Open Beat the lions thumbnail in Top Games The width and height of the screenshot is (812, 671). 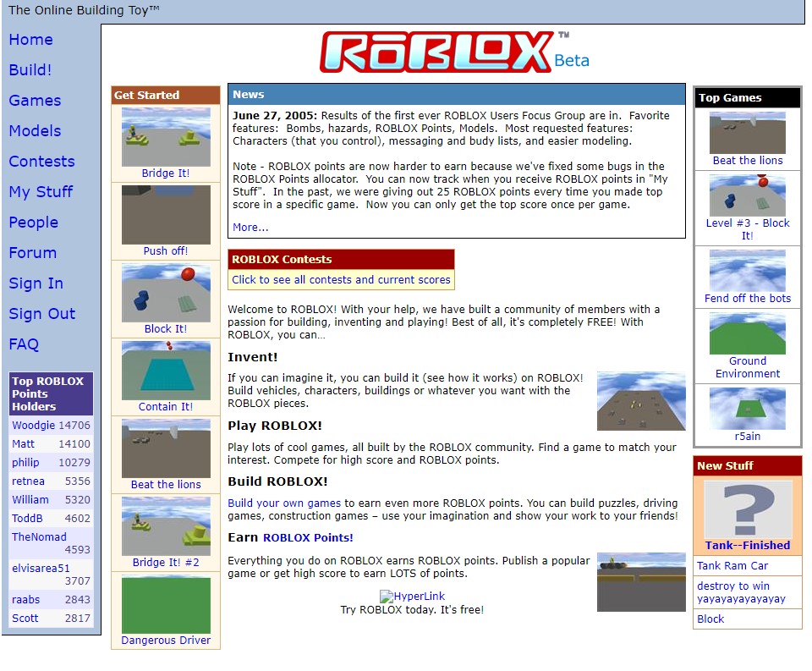tap(747, 133)
